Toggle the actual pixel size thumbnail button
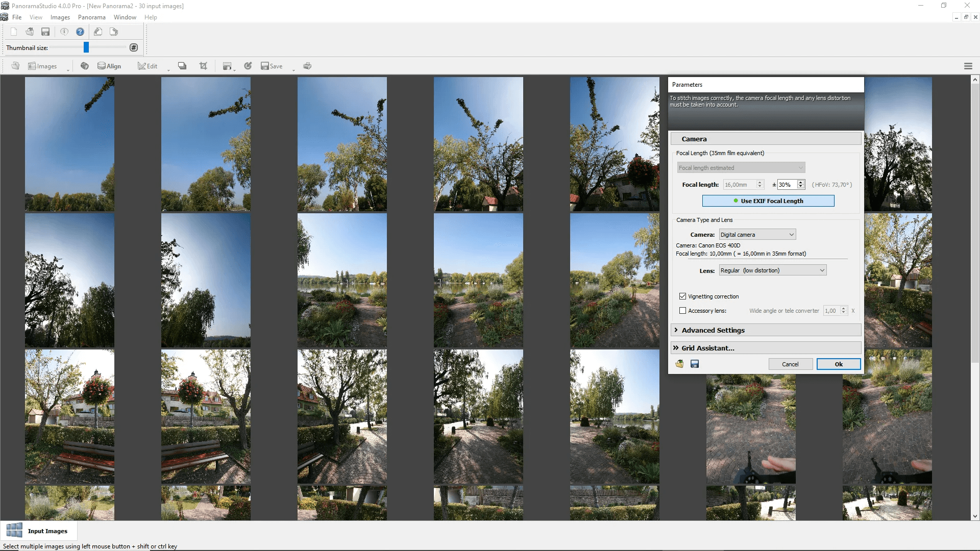Screen dimensions: 980x551 pos(133,47)
